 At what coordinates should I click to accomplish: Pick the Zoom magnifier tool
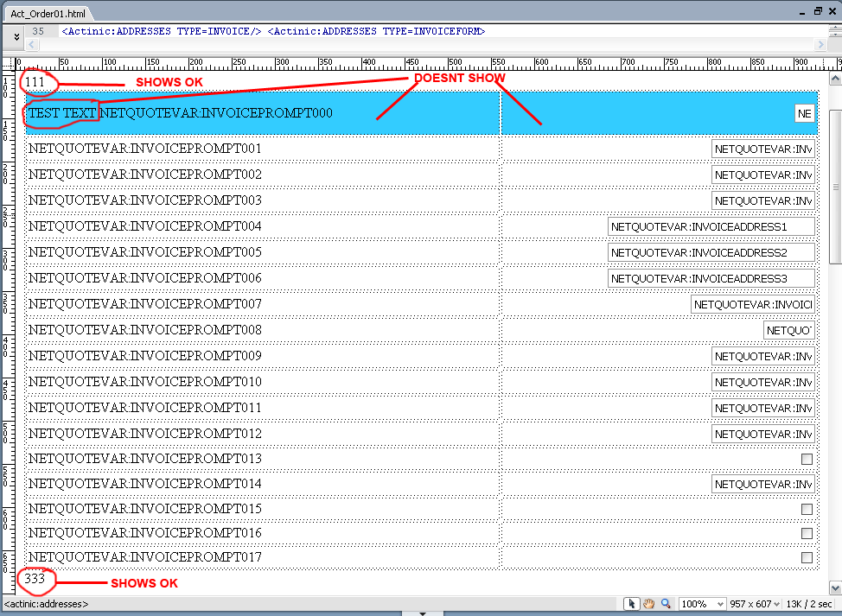pyautogui.click(x=666, y=604)
